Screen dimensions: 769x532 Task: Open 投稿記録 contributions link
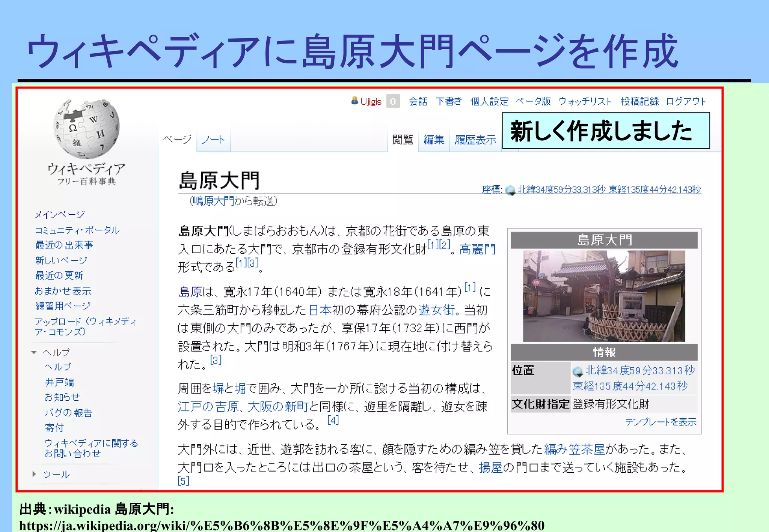coord(640,101)
